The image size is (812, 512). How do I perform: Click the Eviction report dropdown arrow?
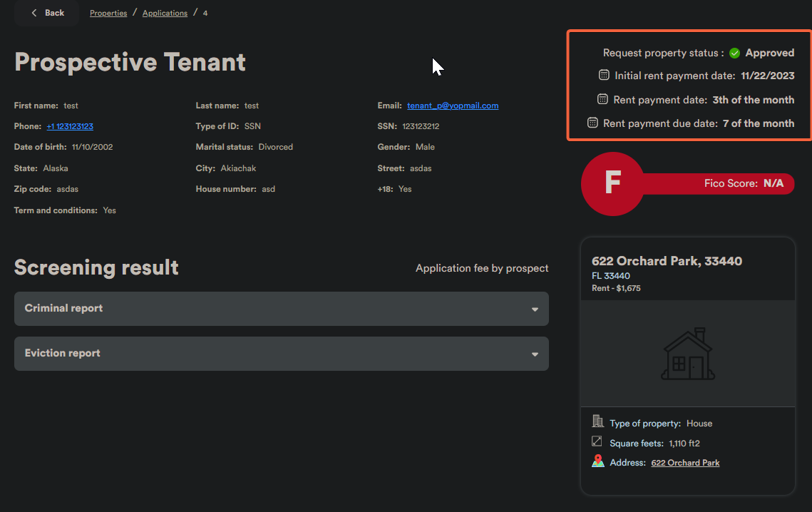(x=535, y=354)
